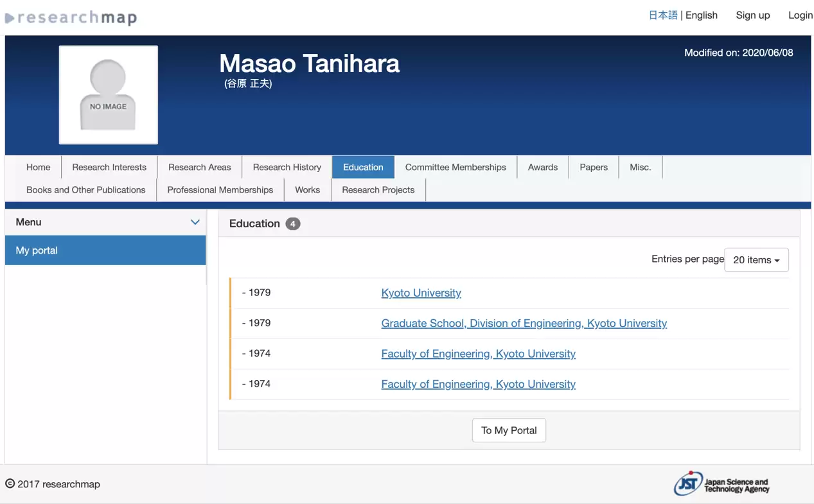Open the Research Projects tab
Viewport: 814px width, 504px height.
pos(378,190)
